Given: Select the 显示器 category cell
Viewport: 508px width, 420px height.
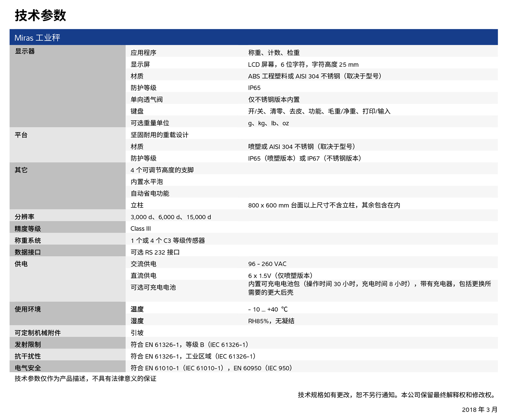Looking at the screenshot, I should (x=25, y=51).
